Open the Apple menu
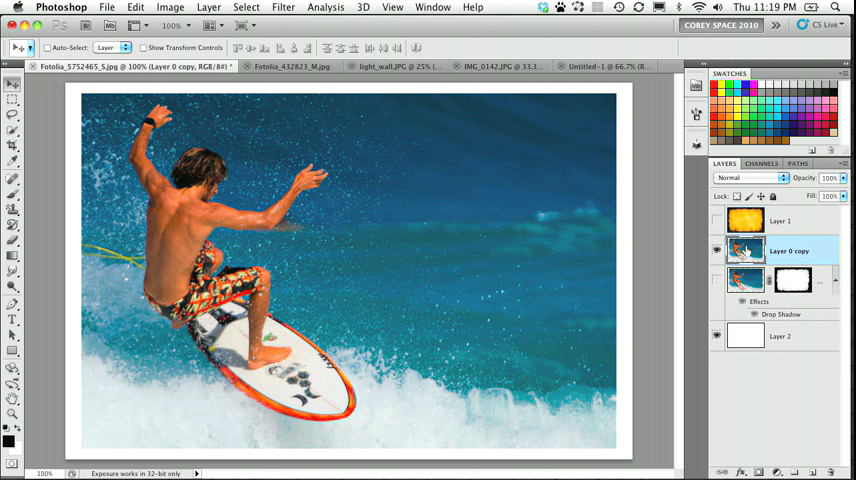 [x=18, y=7]
